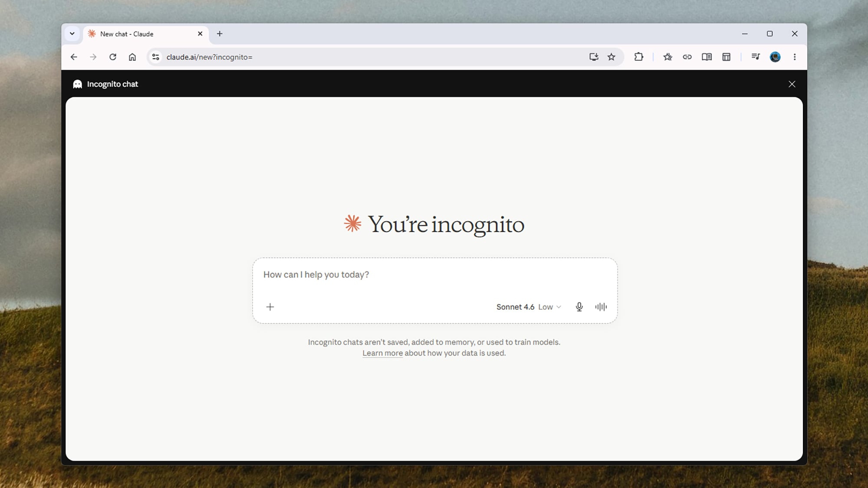Click the install app icon in address bar
The width and height of the screenshot is (868, 488).
[x=593, y=57]
